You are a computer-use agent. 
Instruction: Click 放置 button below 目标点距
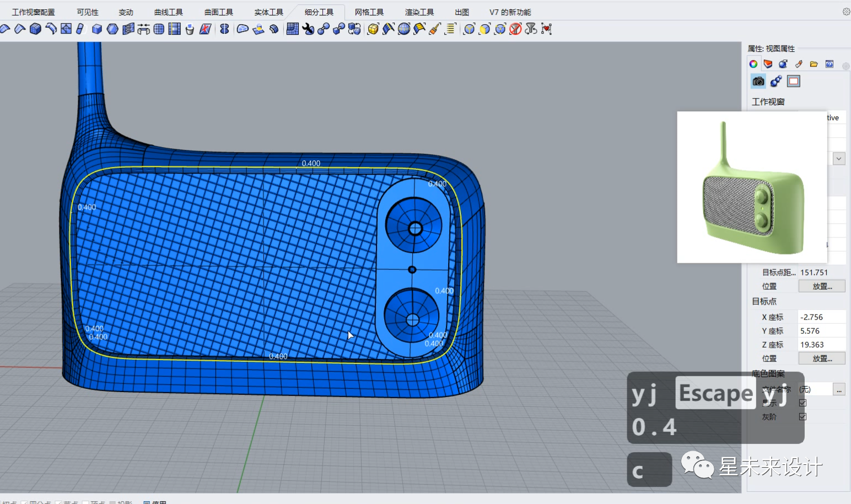click(822, 286)
